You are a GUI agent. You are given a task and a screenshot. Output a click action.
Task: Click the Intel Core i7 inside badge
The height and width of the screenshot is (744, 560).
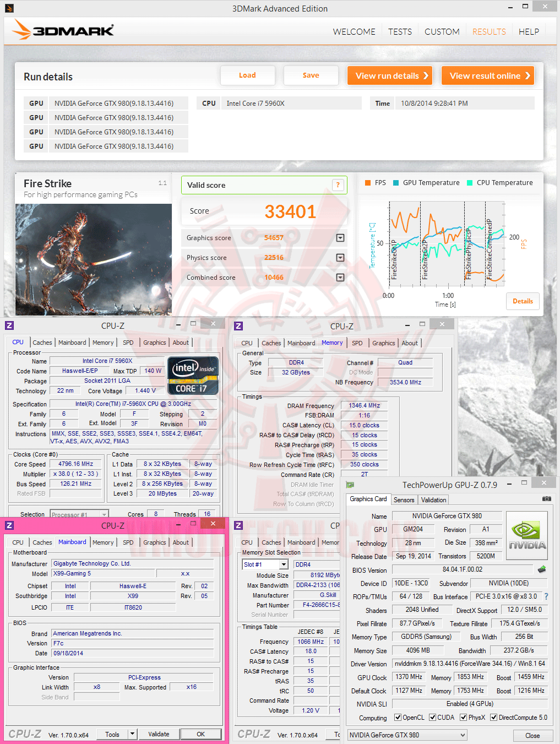click(193, 376)
